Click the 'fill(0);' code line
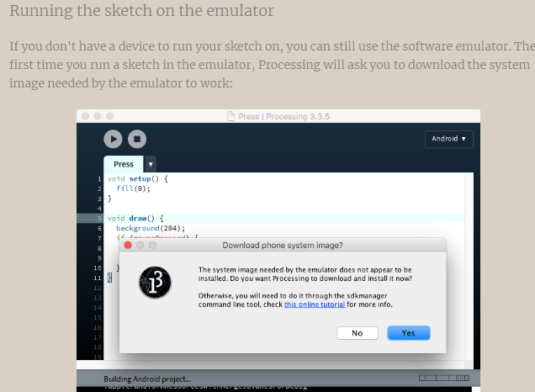535x392 pixels. pos(133,188)
